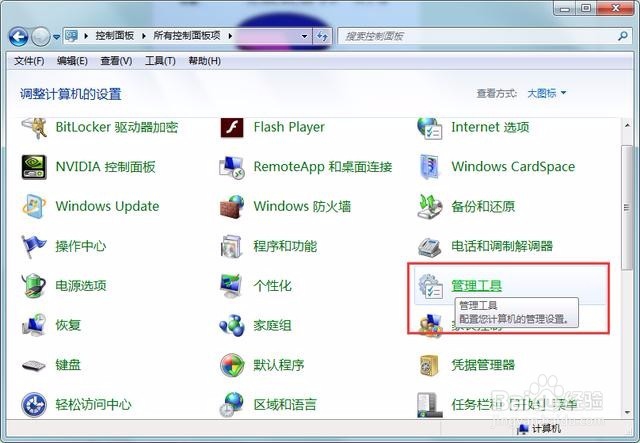The height and width of the screenshot is (443, 640).
Task: Click the refresh button beside address bar
Action: [x=322, y=36]
